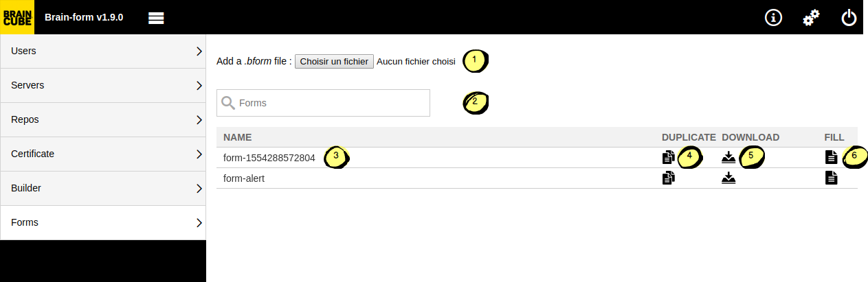Fill form-1554288572804
This screenshot has width=868, height=282.
(831, 158)
